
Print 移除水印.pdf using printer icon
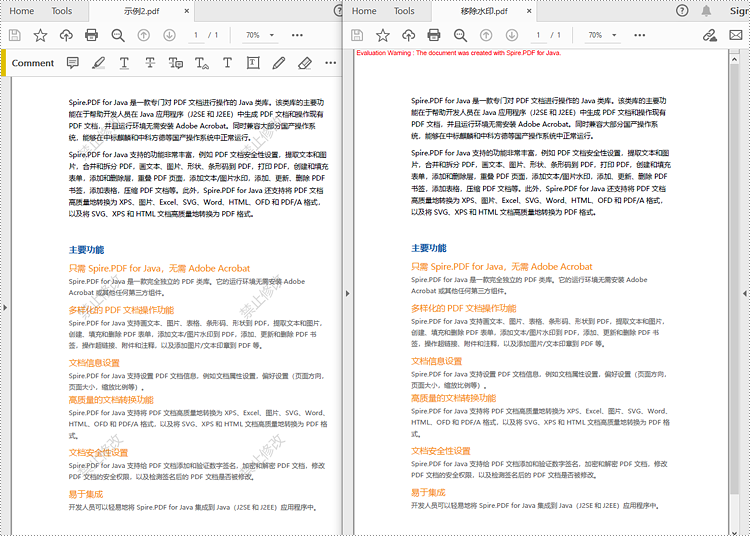(434, 35)
